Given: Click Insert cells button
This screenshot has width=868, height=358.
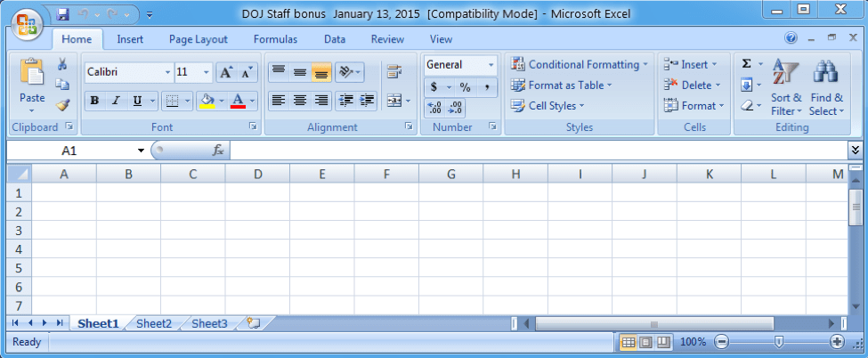Looking at the screenshot, I should (x=690, y=64).
